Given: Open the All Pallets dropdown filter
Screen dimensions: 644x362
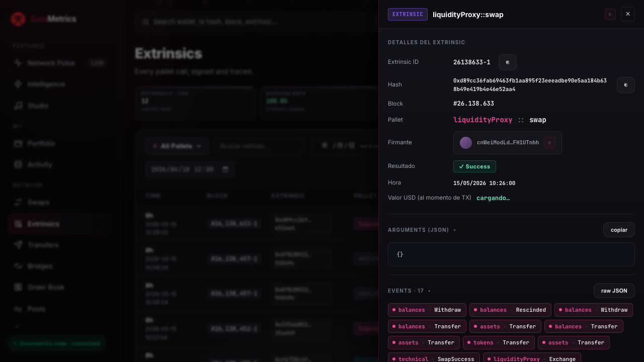Looking at the screenshot, I should pyautogui.click(x=177, y=146).
